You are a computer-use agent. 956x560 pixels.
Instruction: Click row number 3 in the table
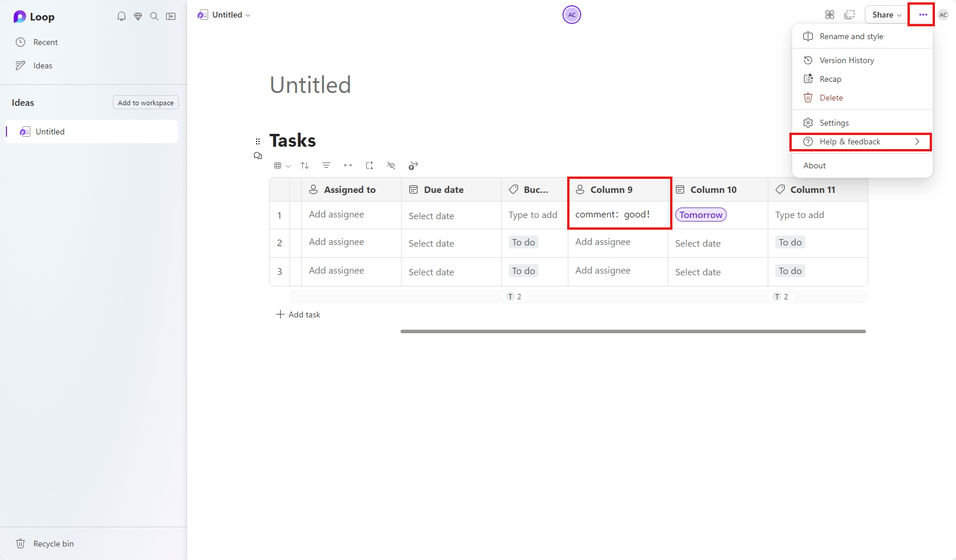(279, 272)
